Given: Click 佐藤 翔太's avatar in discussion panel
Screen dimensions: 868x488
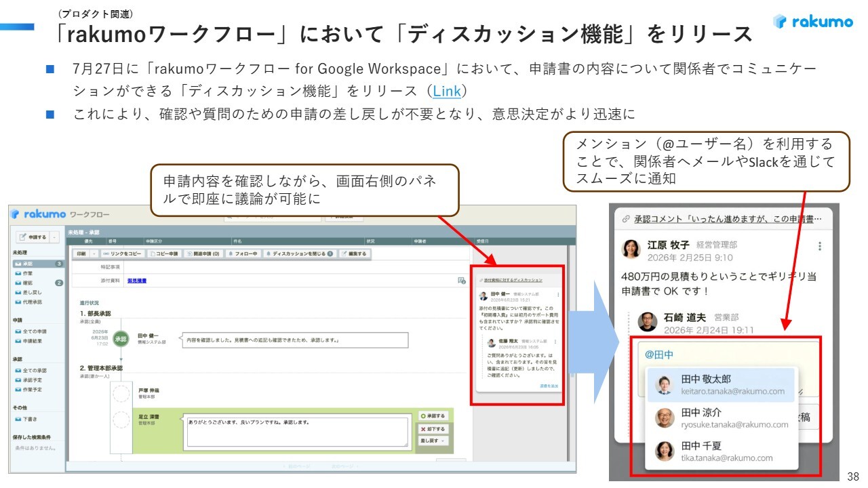Looking at the screenshot, I should coord(492,343).
